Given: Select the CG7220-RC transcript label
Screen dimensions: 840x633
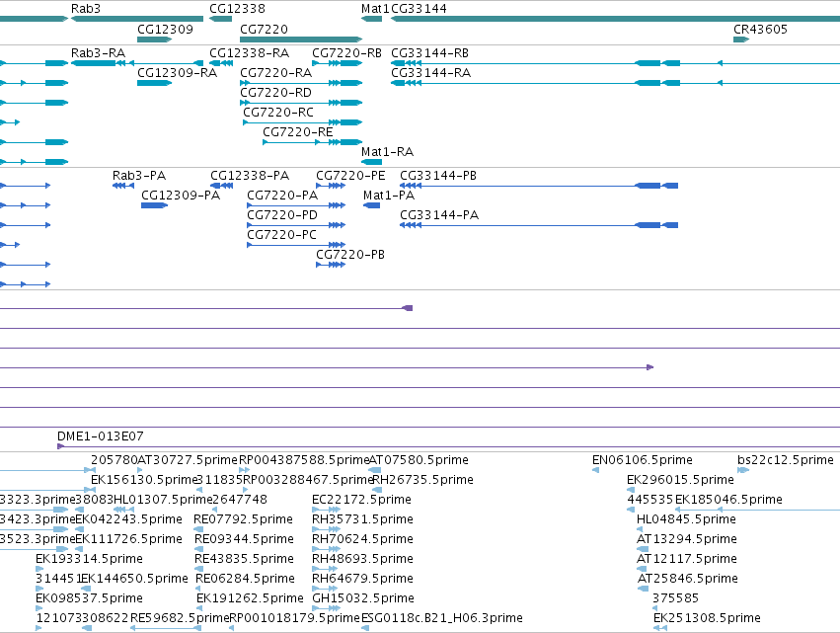Looking at the screenshot, I should click(278, 113).
